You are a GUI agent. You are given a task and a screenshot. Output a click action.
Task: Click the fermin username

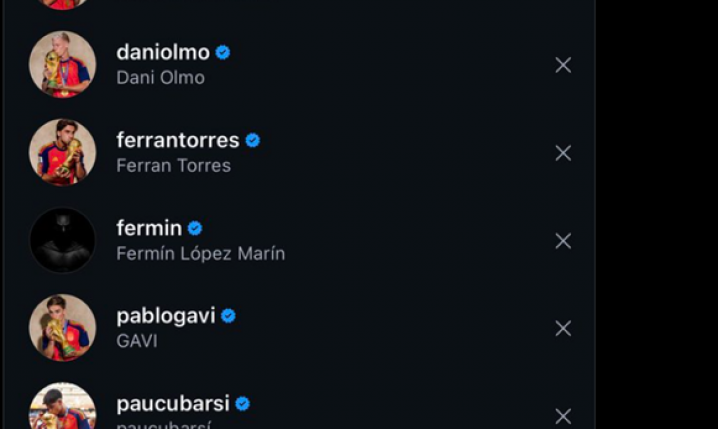click(x=149, y=228)
